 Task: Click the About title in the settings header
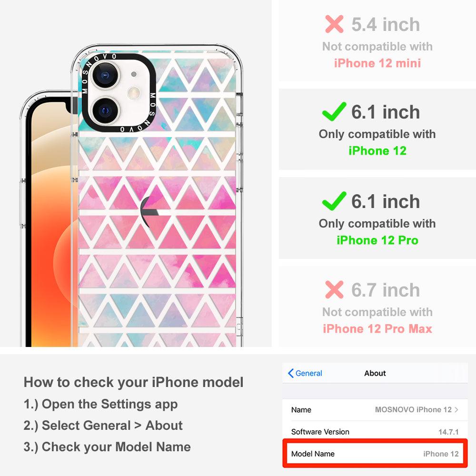pyautogui.click(x=375, y=373)
